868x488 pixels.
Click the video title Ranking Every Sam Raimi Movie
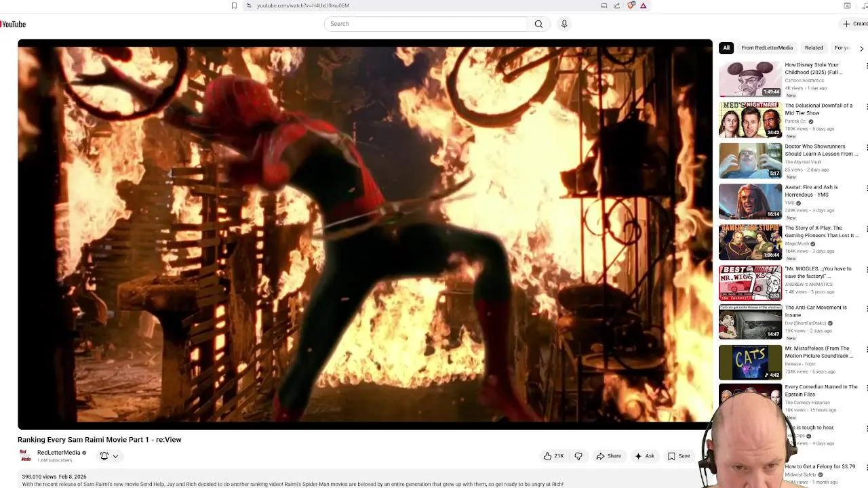tap(100, 440)
